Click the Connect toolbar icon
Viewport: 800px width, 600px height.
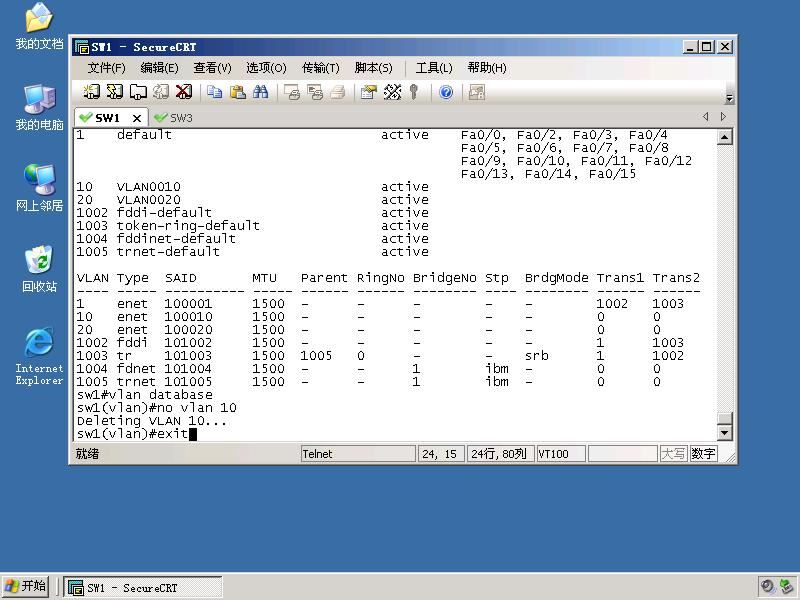(91, 92)
